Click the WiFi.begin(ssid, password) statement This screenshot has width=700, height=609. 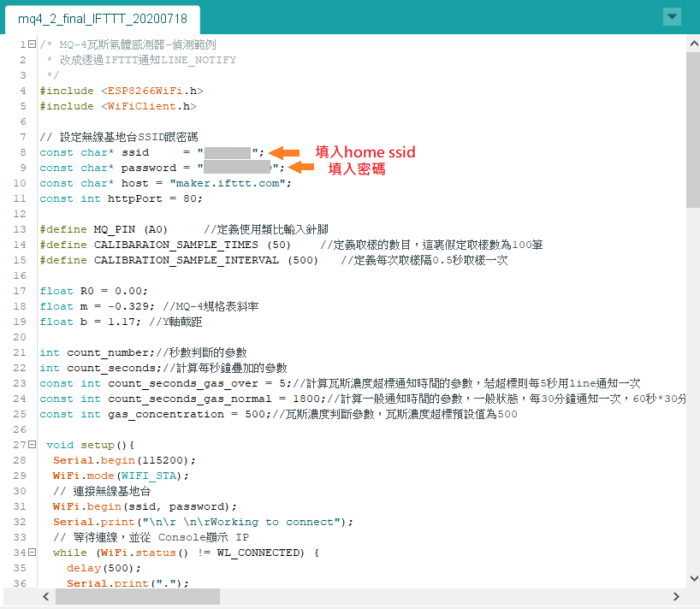tap(145, 506)
